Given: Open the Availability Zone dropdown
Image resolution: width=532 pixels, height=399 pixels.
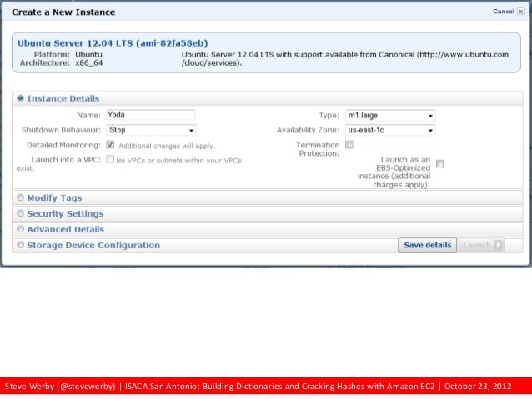Looking at the screenshot, I should pos(390,130).
